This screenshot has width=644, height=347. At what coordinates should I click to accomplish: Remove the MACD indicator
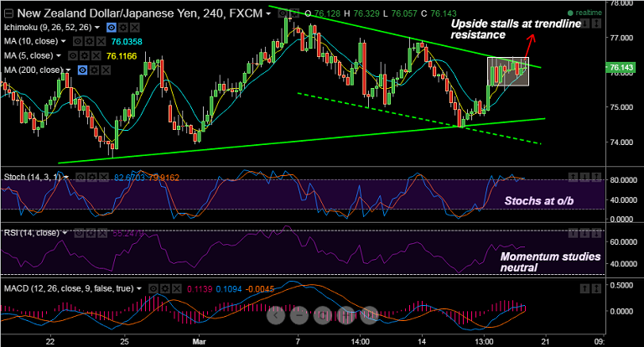point(176,288)
